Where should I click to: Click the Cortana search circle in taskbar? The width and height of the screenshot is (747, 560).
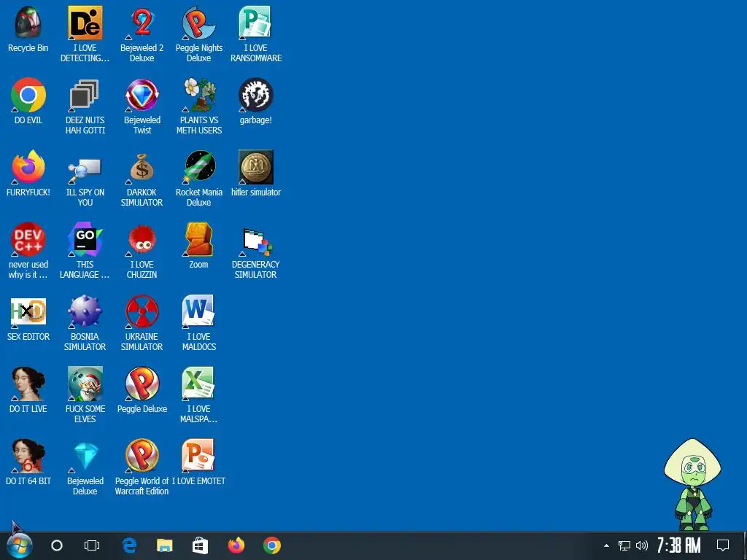pos(57,545)
